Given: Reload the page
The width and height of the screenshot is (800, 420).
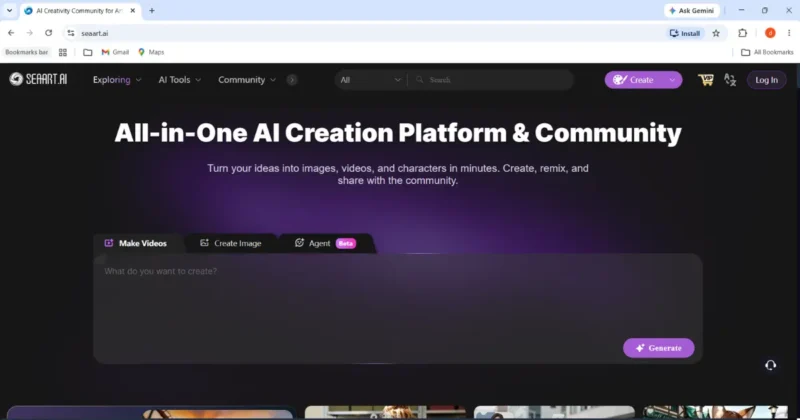Looking at the screenshot, I should pyautogui.click(x=48, y=33).
